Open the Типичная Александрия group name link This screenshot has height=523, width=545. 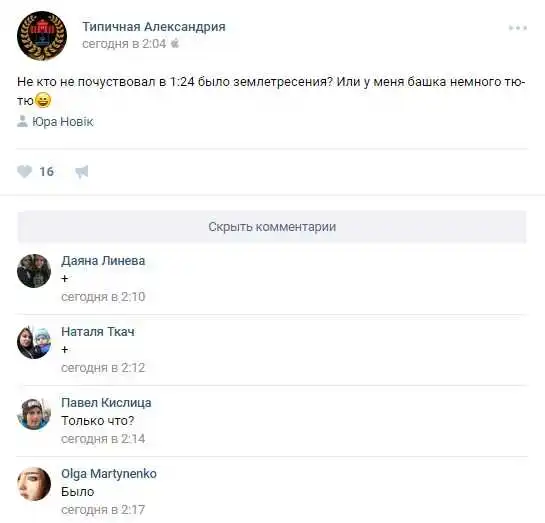pos(154,27)
